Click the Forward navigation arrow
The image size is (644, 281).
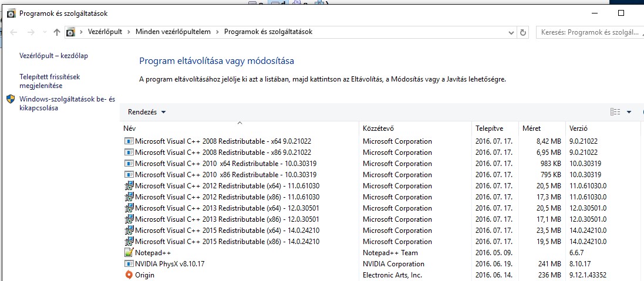tap(31, 32)
